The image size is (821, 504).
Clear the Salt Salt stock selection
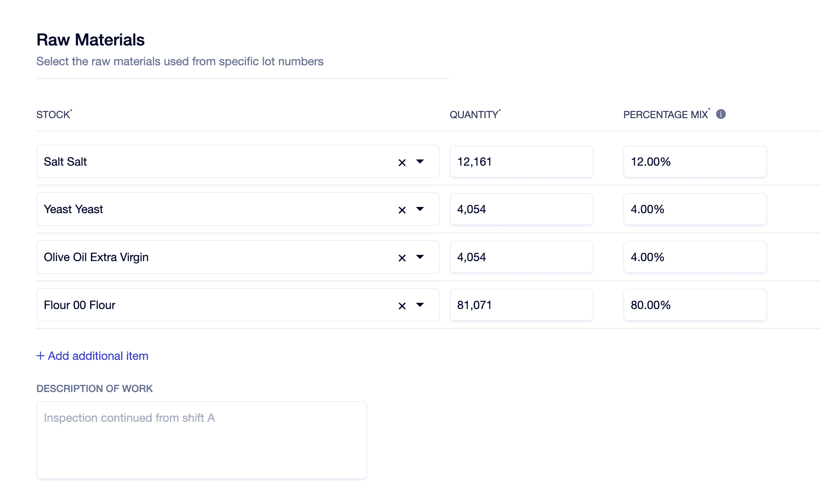coord(402,162)
